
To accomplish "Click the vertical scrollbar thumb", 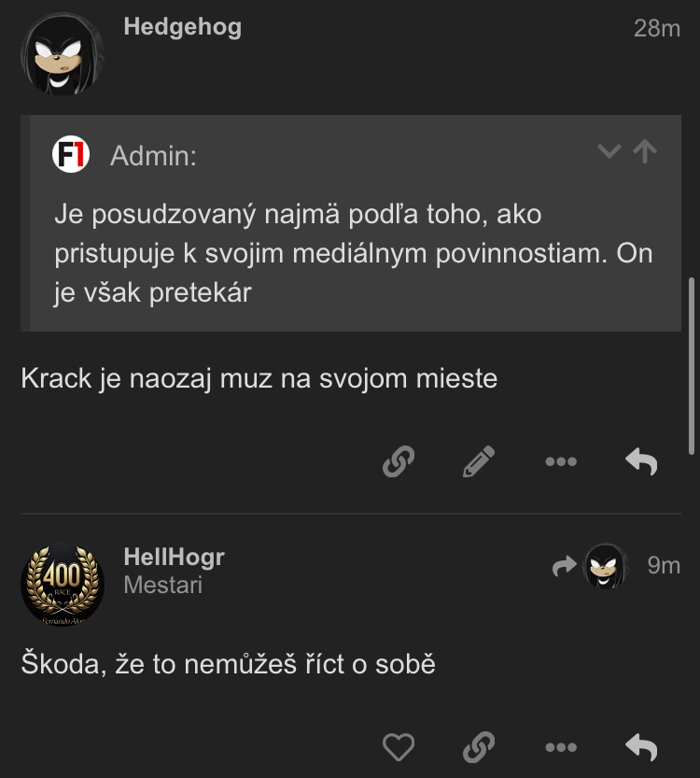I will (x=693, y=367).
